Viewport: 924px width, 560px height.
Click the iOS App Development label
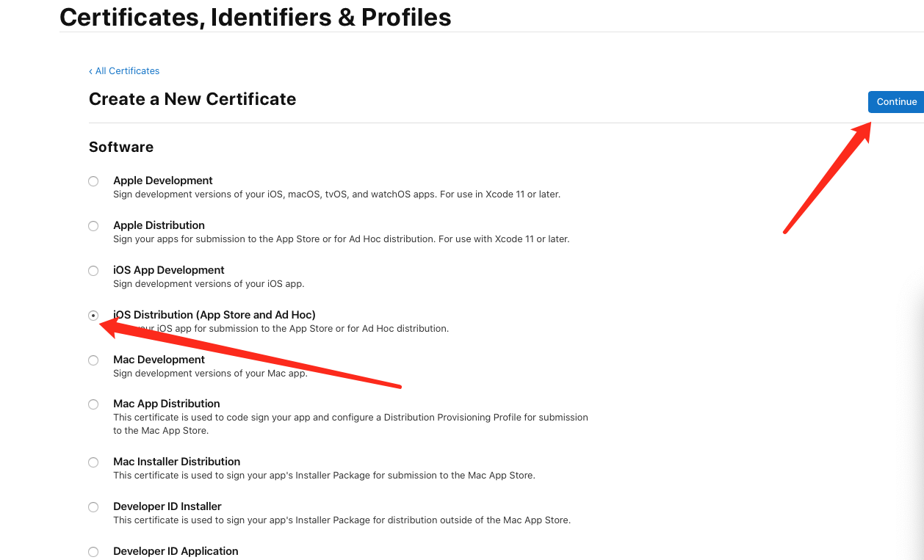pyautogui.click(x=169, y=270)
